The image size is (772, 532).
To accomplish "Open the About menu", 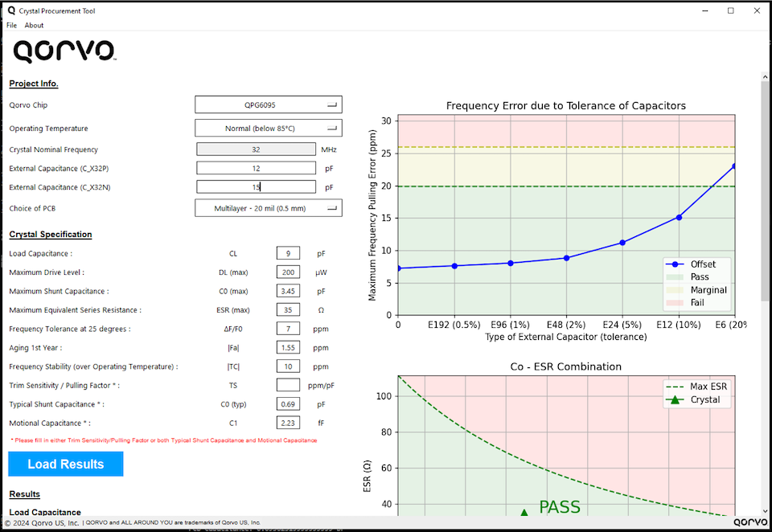I will point(34,25).
